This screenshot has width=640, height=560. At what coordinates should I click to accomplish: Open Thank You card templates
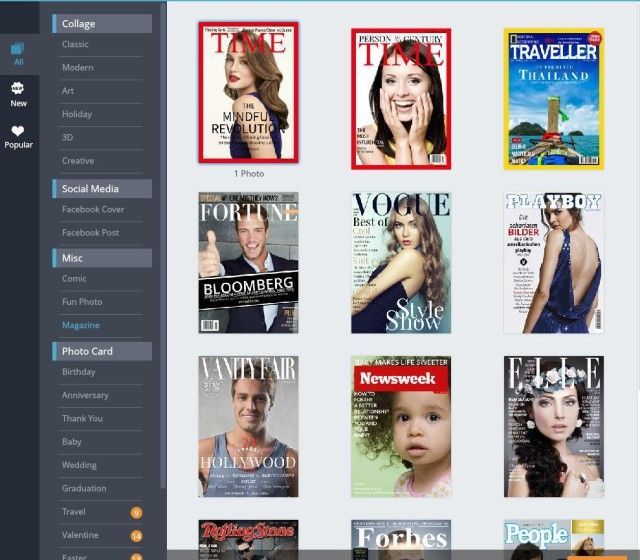point(82,418)
